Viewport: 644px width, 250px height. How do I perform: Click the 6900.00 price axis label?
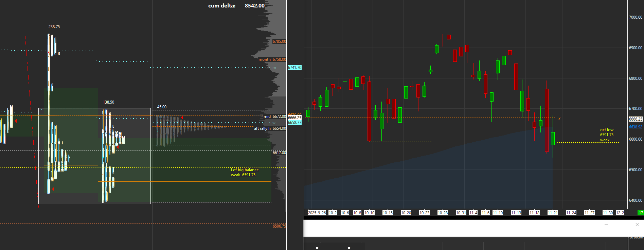pyautogui.click(x=636, y=48)
